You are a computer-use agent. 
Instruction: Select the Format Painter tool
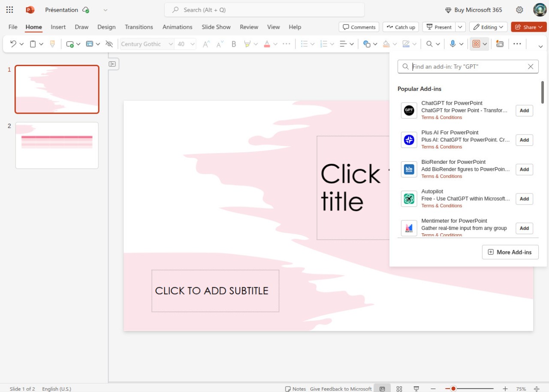53,44
